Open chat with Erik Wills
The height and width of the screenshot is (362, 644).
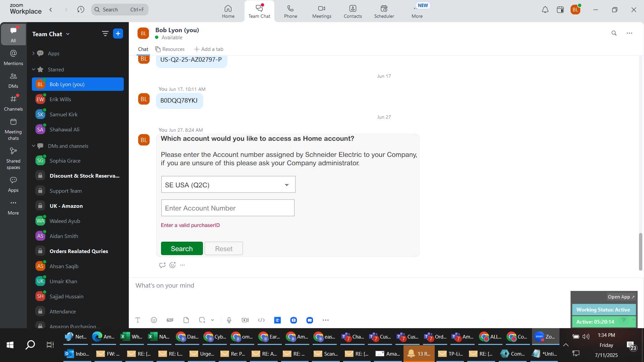78,99
